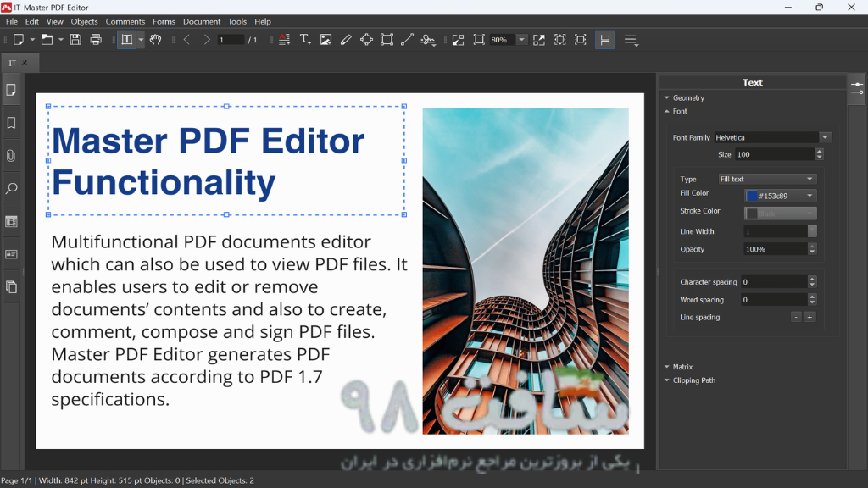Open the Type Fill text dropdown
Image resolution: width=868 pixels, height=488 pixels.
(767, 180)
